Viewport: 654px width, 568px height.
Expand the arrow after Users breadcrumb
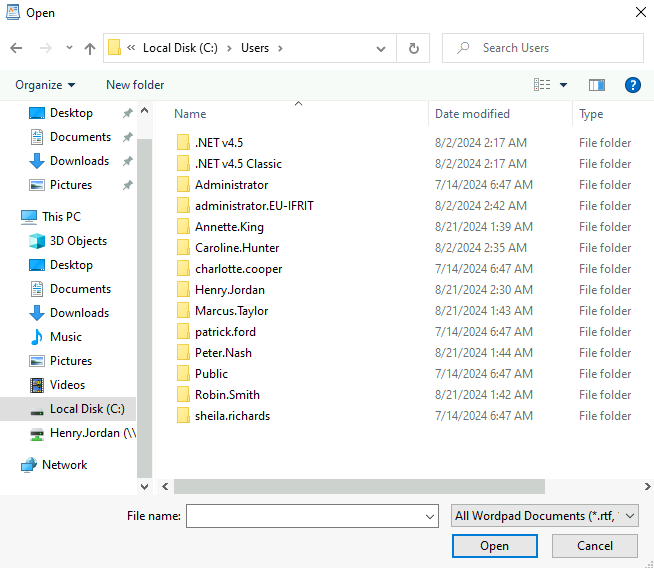point(280,49)
